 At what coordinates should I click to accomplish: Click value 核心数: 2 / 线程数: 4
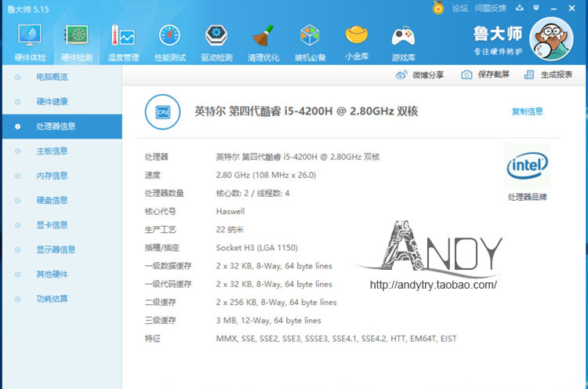click(252, 194)
